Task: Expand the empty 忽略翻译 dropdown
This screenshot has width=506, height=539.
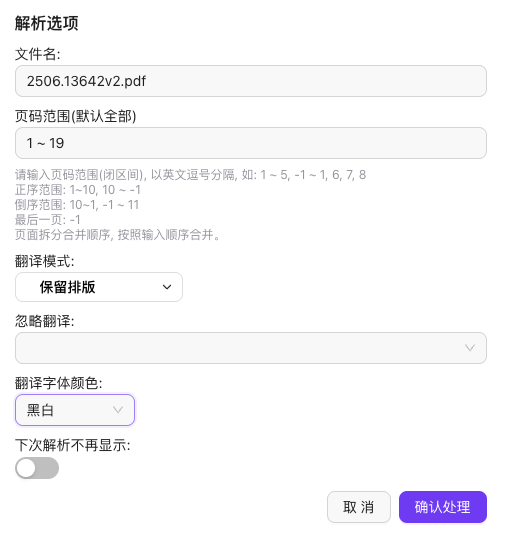Action: (251, 348)
